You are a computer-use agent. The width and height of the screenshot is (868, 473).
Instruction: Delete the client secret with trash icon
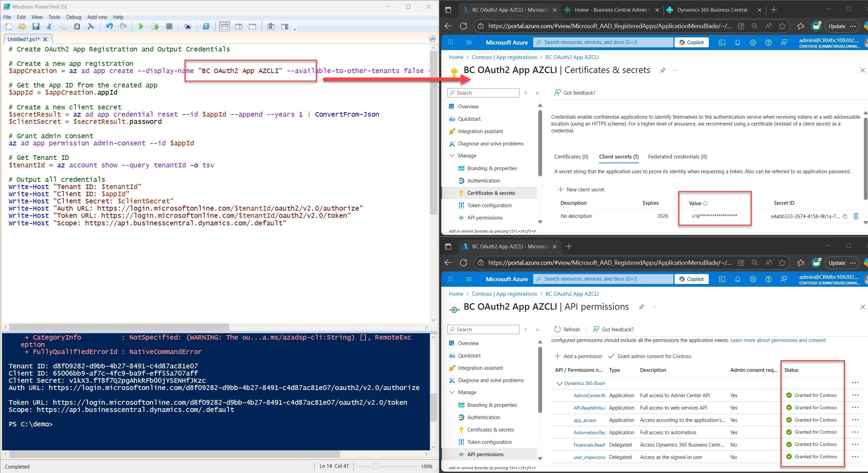coord(856,216)
